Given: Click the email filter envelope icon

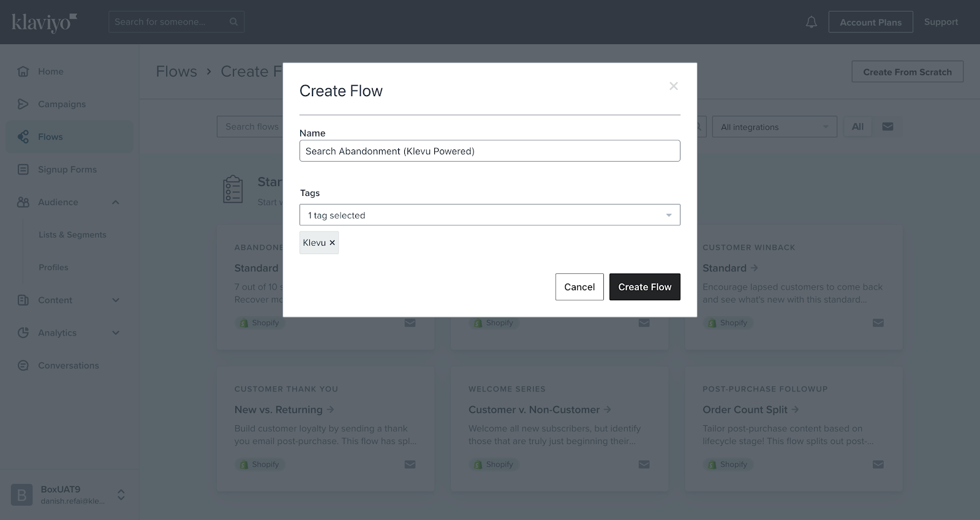Looking at the screenshot, I should (x=888, y=127).
